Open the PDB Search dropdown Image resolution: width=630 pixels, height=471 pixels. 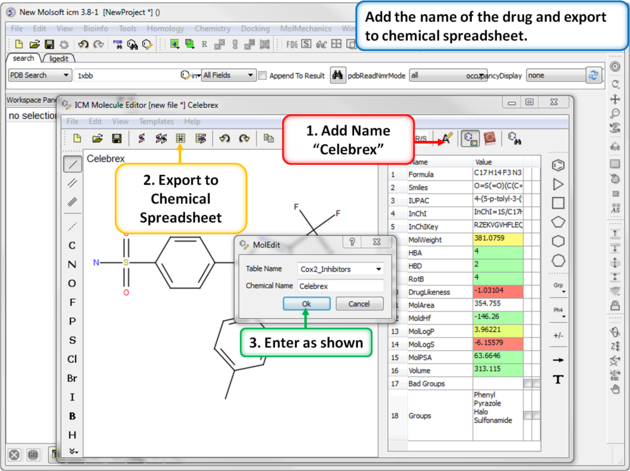pos(40,75)
